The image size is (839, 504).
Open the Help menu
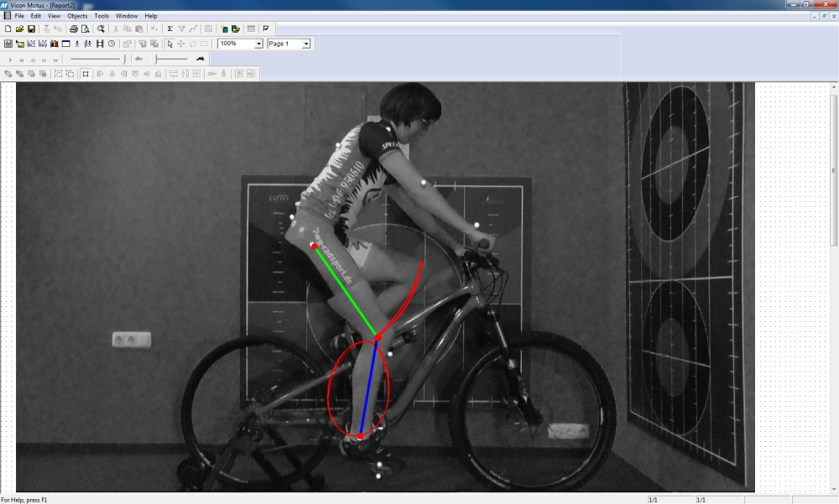tap(151, 16)
